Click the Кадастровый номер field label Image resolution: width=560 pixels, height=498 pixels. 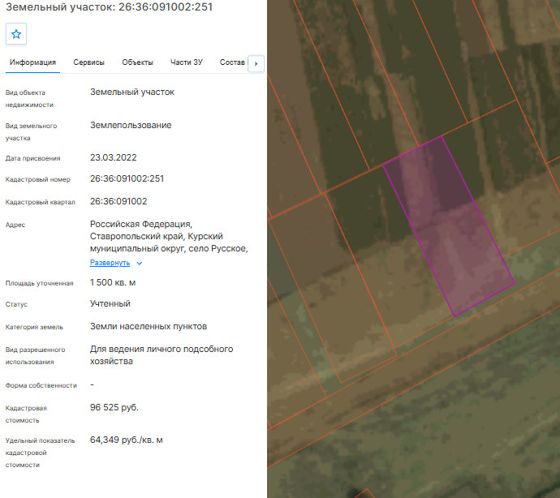(x=38, y=179)
